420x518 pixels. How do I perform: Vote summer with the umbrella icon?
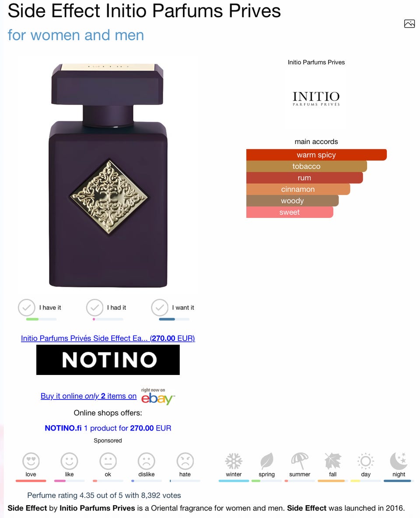tap(300, 461)
